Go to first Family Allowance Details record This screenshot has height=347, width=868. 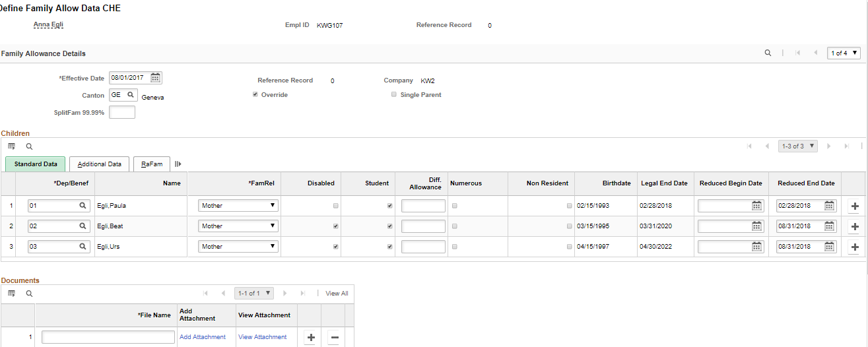tap(797, 53)
